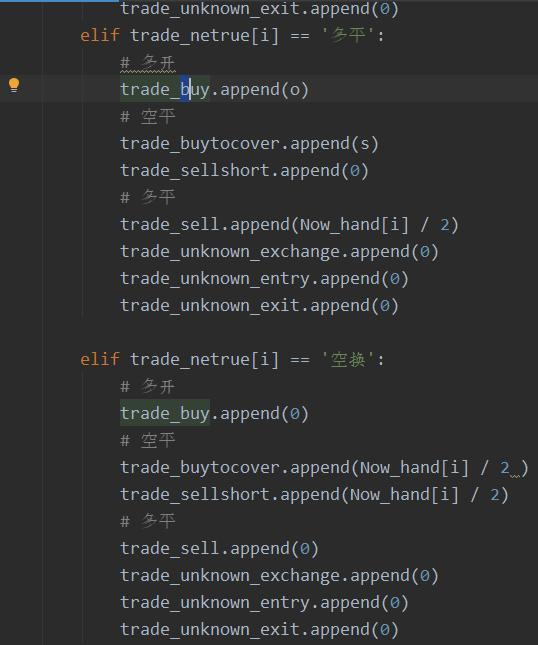Place cursor on elif line comparing '多平'
The height and width of the screenshot is (645, 538).
coord(232,35)
